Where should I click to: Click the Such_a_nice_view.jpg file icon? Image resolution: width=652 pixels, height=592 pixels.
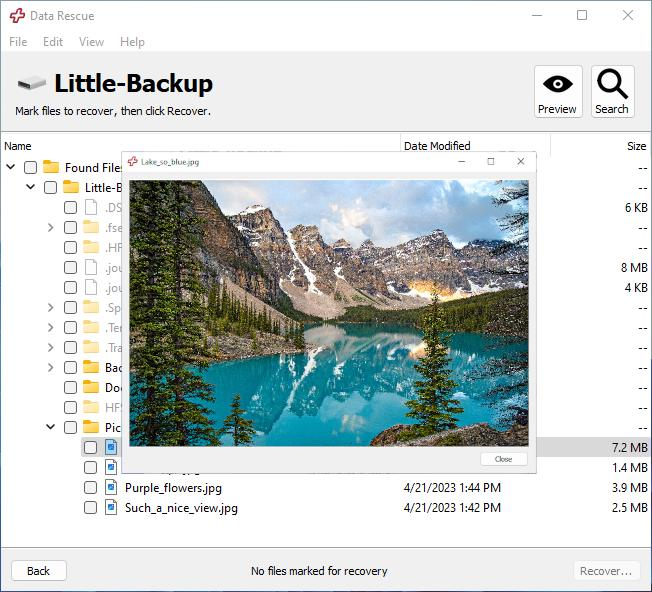coord(111,507)
